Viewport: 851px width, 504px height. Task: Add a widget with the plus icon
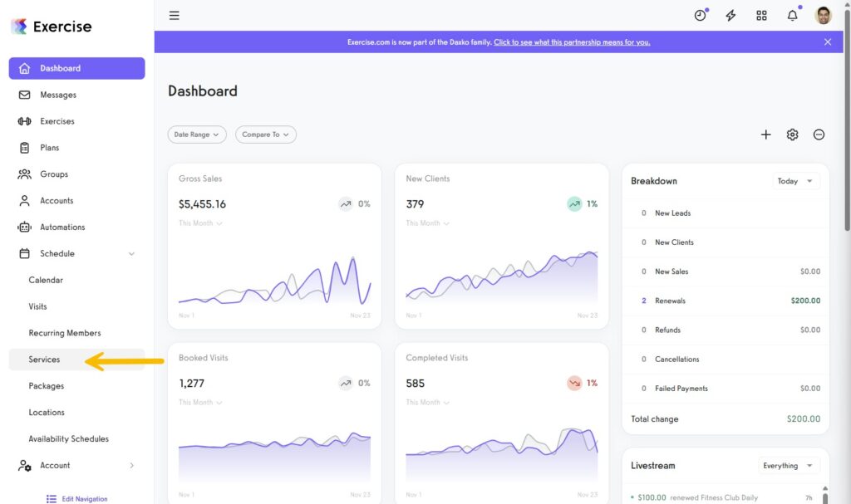point(765,135)
